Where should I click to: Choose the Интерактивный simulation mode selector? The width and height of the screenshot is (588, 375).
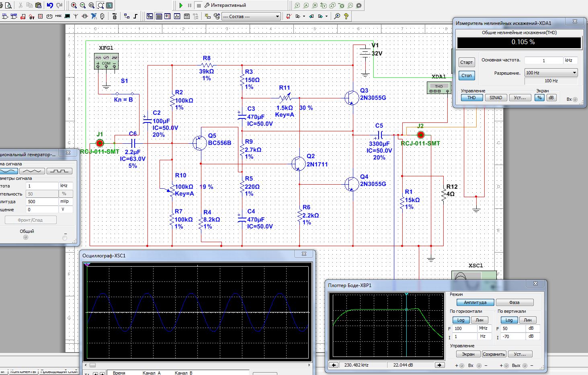[225, 6]
